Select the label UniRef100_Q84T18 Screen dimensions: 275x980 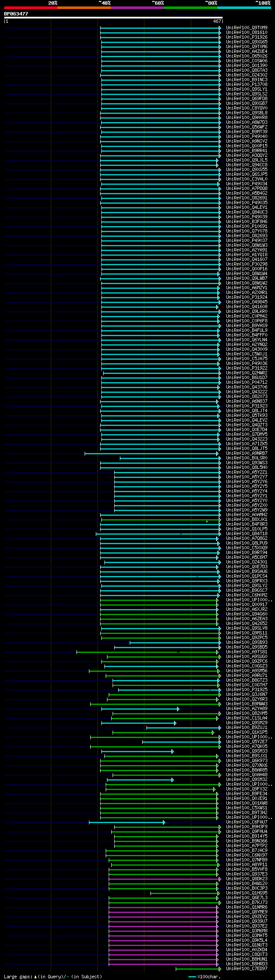(247, 534)
